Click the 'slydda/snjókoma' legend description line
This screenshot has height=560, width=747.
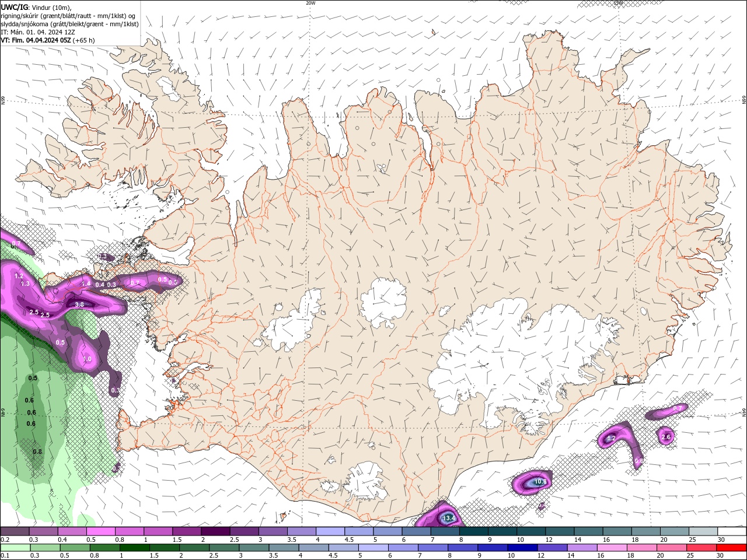tap(69, 24)
